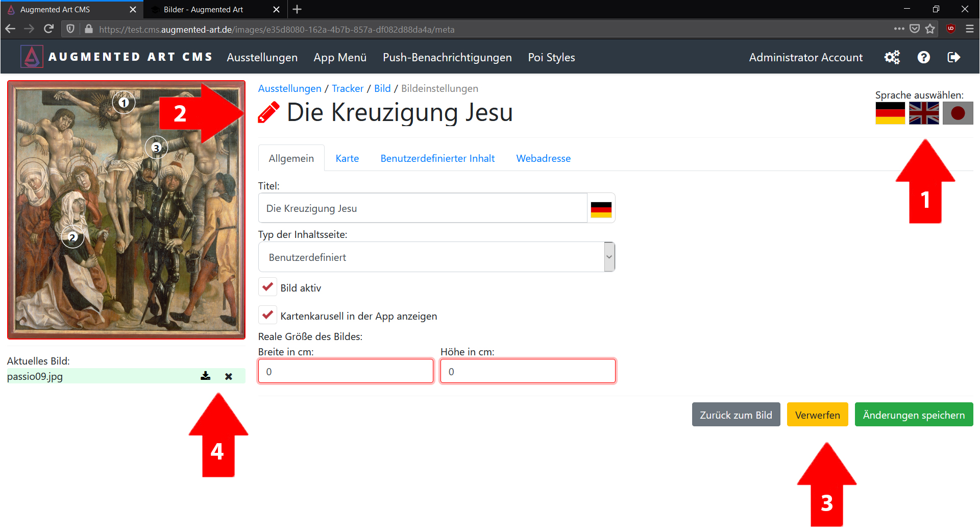Open page actions three-dots menu
Viewport: 980px width, 532px height.
point(899,29)
